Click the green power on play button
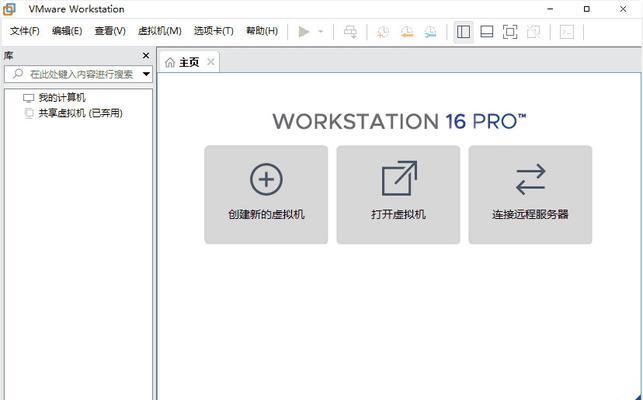 pyautogui.click(x=304, y=32)
